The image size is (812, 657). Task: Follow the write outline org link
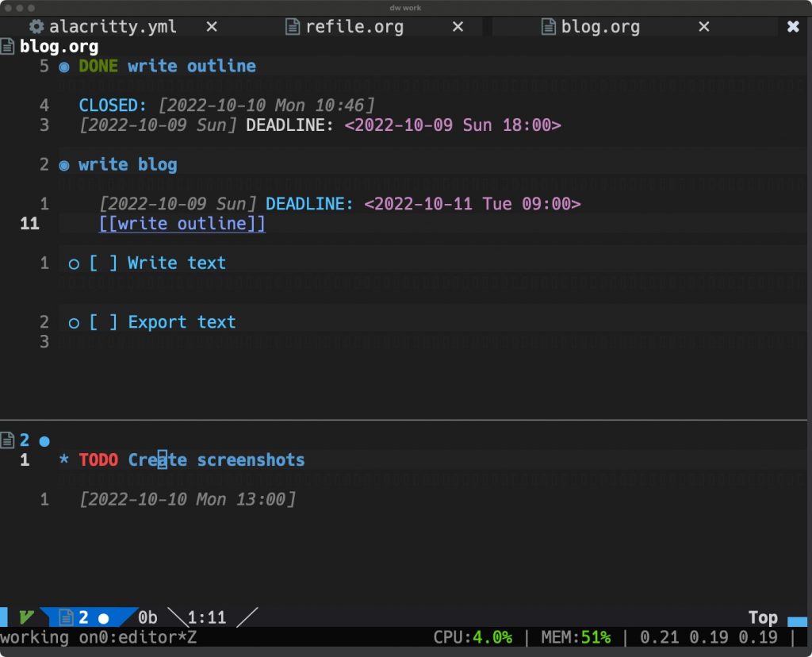pos(181,224)
